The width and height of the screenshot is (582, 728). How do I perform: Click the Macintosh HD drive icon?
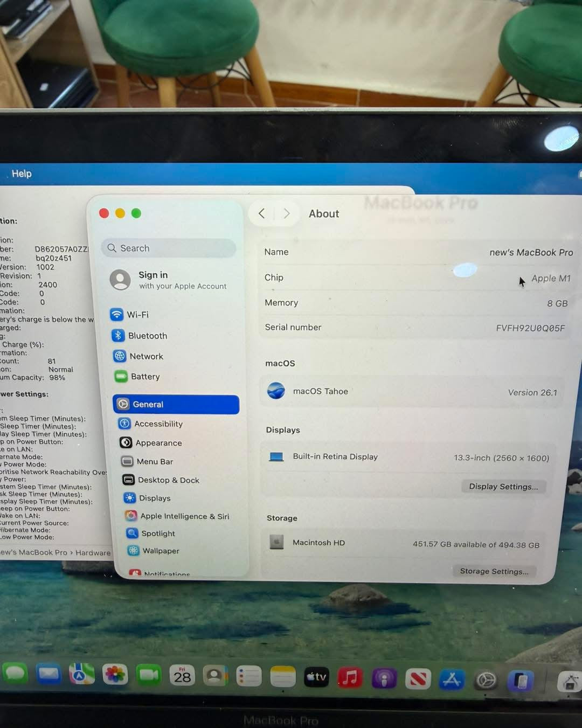(x=276, y=542)
